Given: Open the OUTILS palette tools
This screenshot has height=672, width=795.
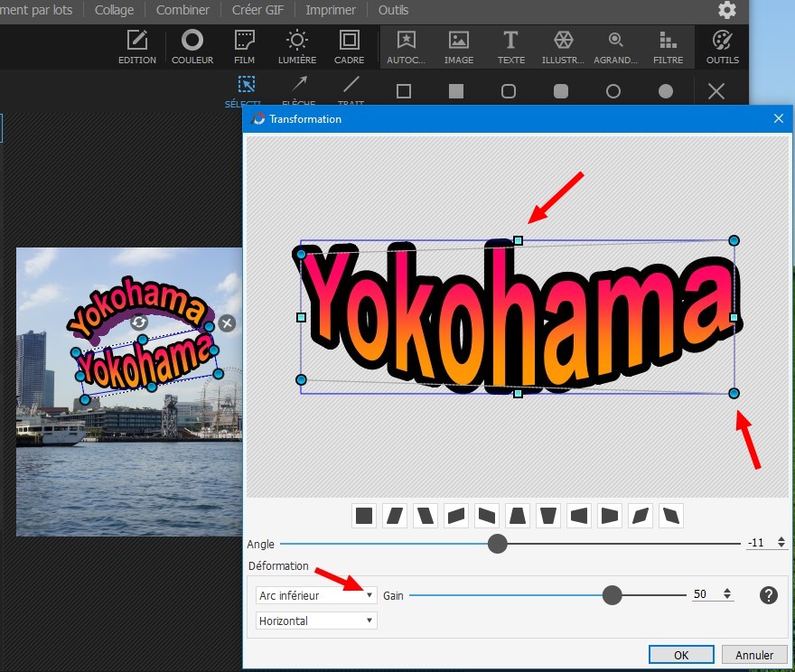Looking at the screenshot, I should [723, 47].
